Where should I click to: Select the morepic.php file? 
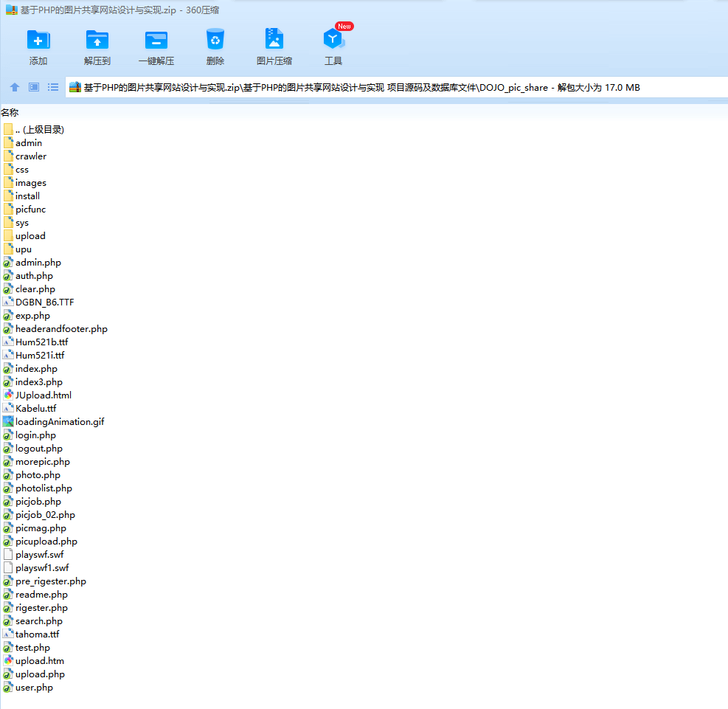pyautogui.click(x=37, y=462)
